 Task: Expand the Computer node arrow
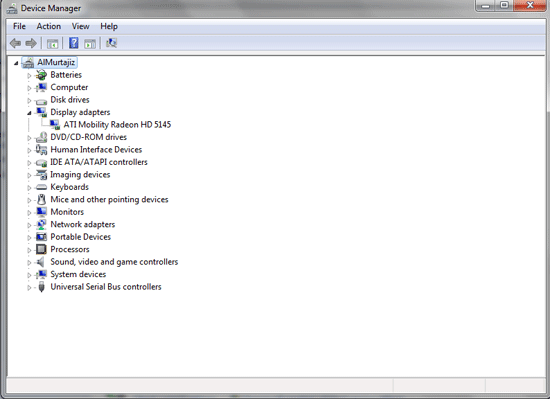pyautogui.click(x=29, y=88)
